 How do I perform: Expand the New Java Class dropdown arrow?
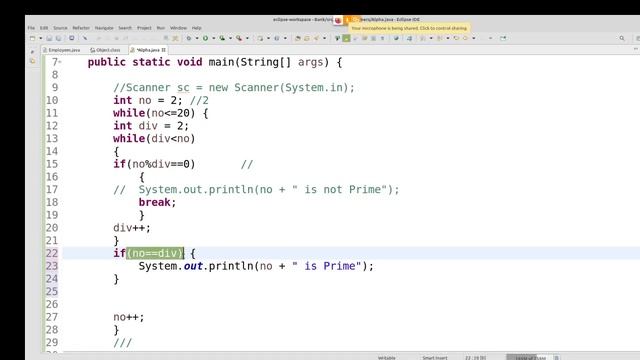pyautogui.click(x=285, y=38)
